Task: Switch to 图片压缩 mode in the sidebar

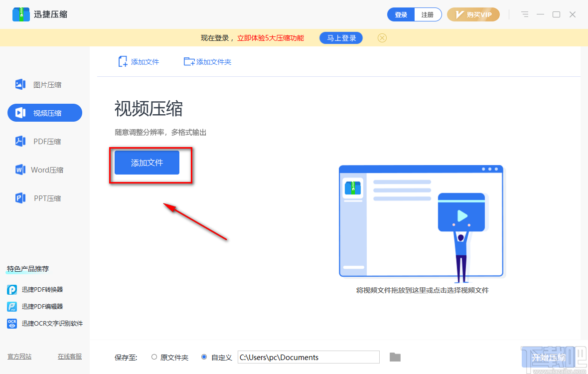Action: (44, 84)
